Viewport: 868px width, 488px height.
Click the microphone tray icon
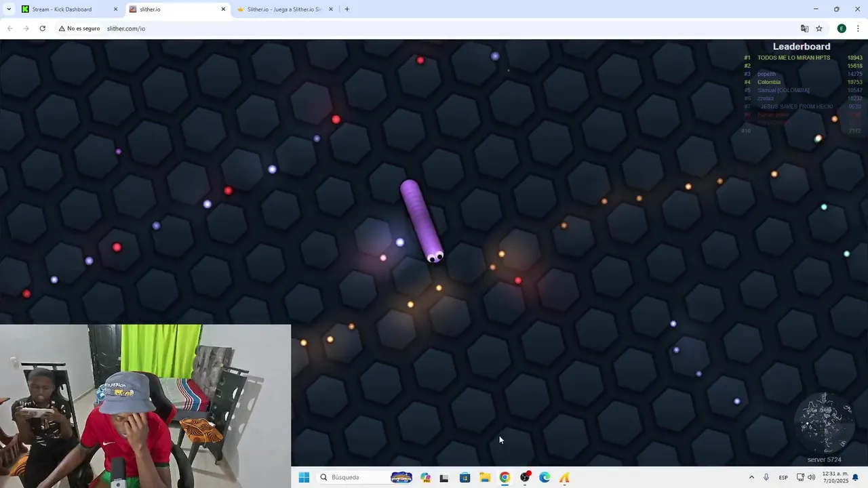766,477
